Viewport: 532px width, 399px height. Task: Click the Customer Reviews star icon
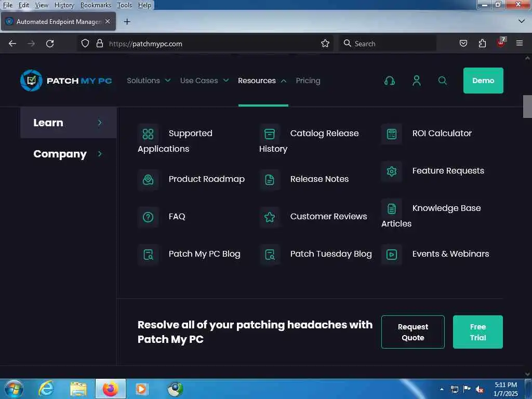(x=270, y=217)
